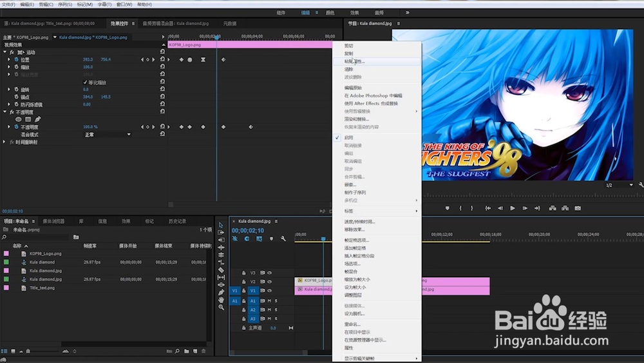Switch to 颜色 workspace
This screenshot has height=363, width=644.
(330, 13)
